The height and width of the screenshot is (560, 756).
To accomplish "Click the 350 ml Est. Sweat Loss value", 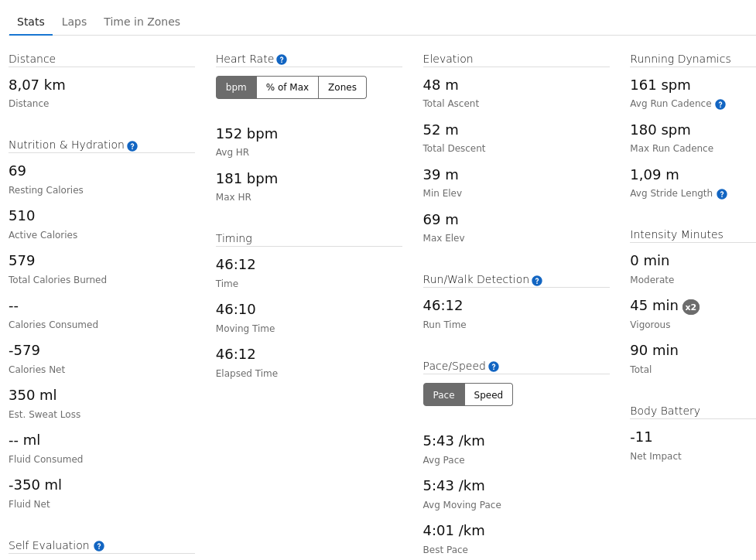I will point(32,394).
